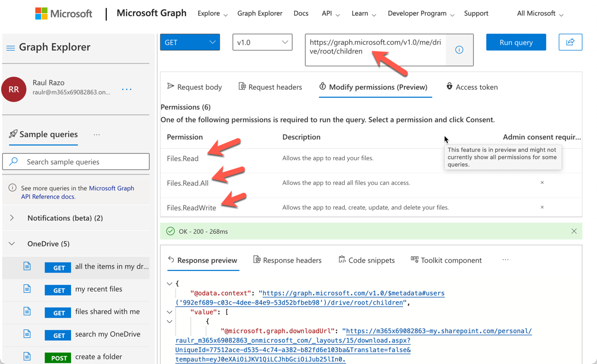Select the Files.Read.All permission row
This screenshot has width=597, height=364.
371,185
